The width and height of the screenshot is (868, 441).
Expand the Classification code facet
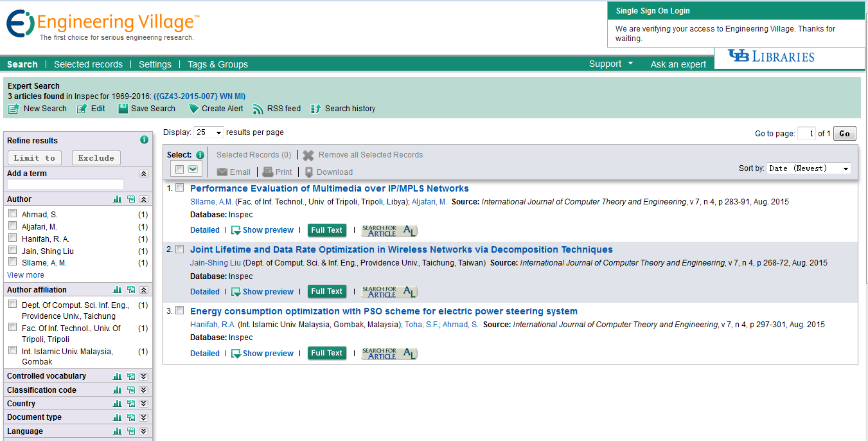tap(144, 390)
